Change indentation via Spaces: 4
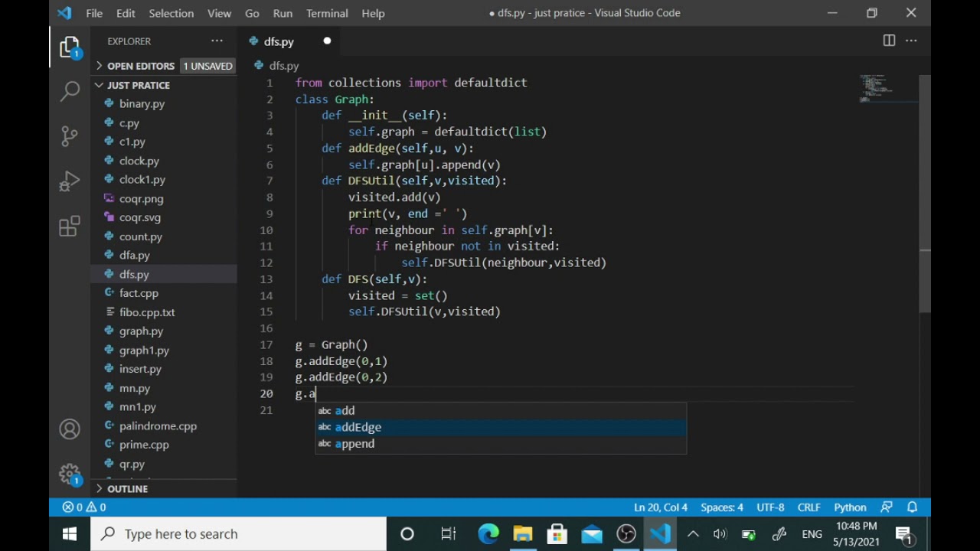980x551 pixels. (722, 507)
